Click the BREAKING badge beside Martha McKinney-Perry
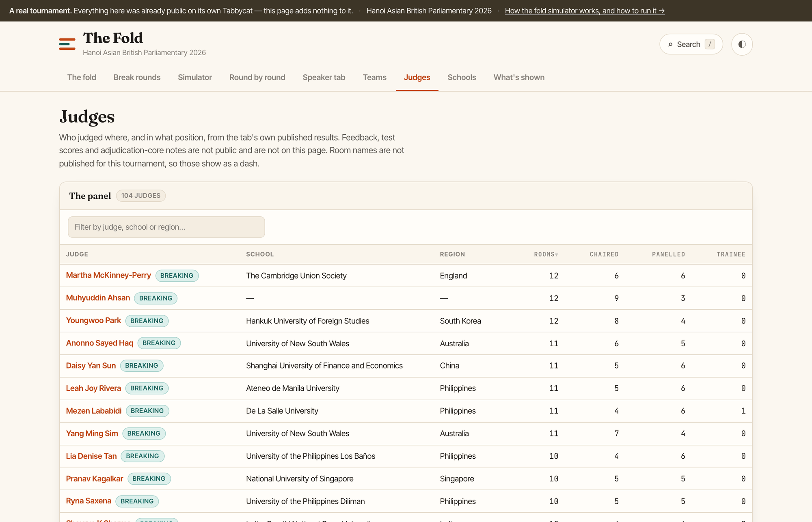This screenshot has width=812, height=522. tap(177, 276)
